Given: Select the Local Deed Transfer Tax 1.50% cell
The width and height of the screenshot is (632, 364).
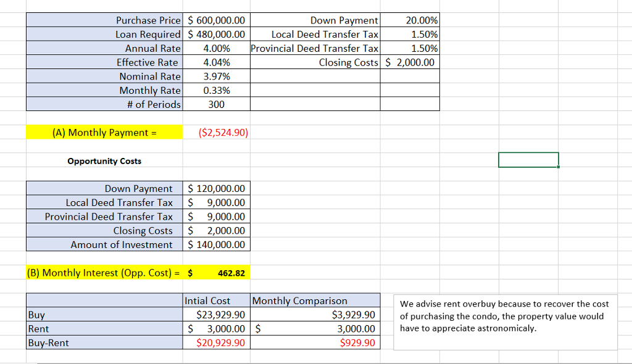Looking at the screenshot, I should (410, 34).
